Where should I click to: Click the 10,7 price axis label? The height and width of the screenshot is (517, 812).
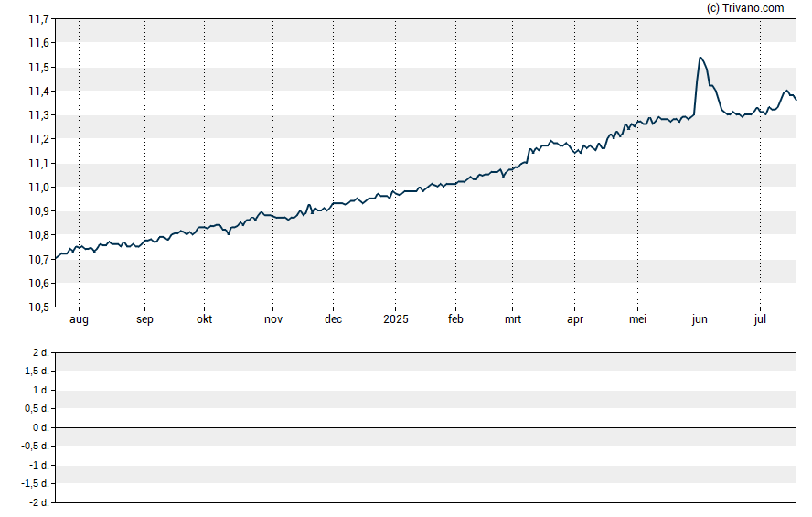[x=38, y=259]
